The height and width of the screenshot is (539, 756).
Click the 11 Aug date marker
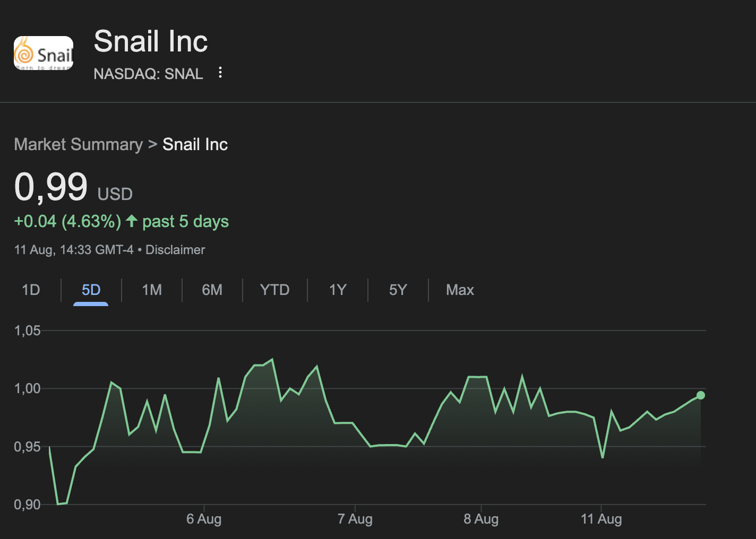(601, 519)
